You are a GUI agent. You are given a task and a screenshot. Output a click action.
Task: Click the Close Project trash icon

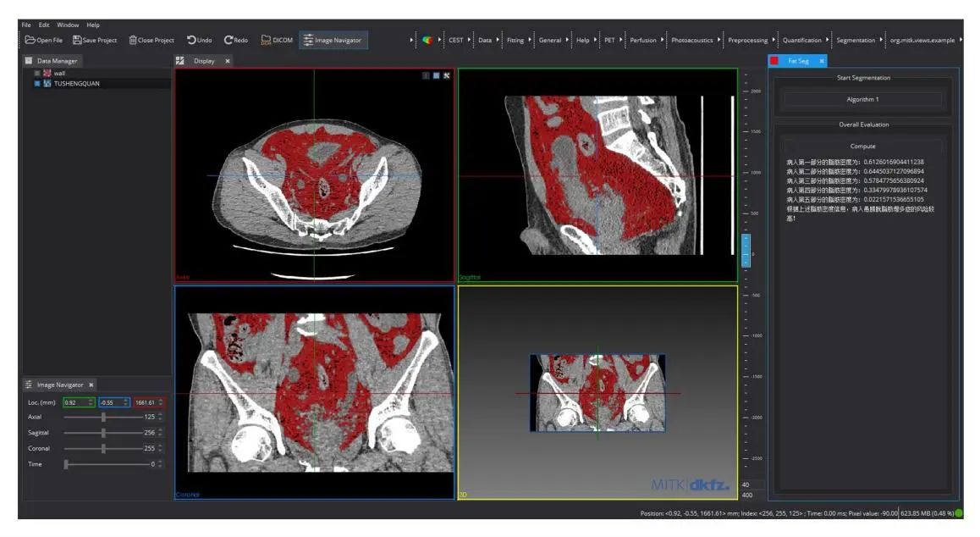pyautogui.click(x=133, y=40)
